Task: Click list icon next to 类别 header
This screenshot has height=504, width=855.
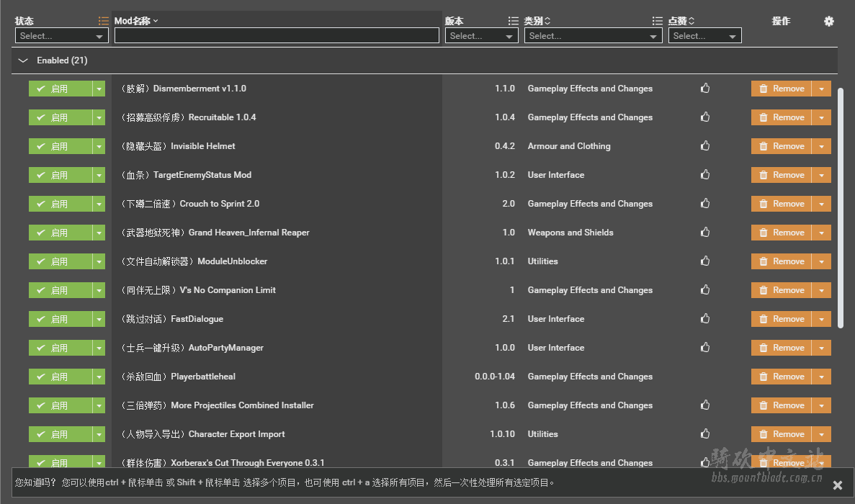Action: (657, 21)
